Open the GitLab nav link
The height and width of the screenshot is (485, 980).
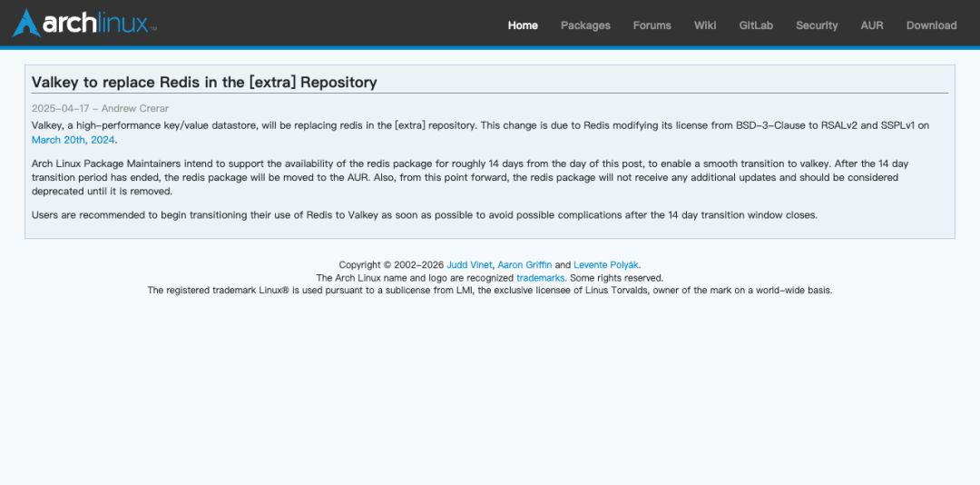(x=756, y=25)
